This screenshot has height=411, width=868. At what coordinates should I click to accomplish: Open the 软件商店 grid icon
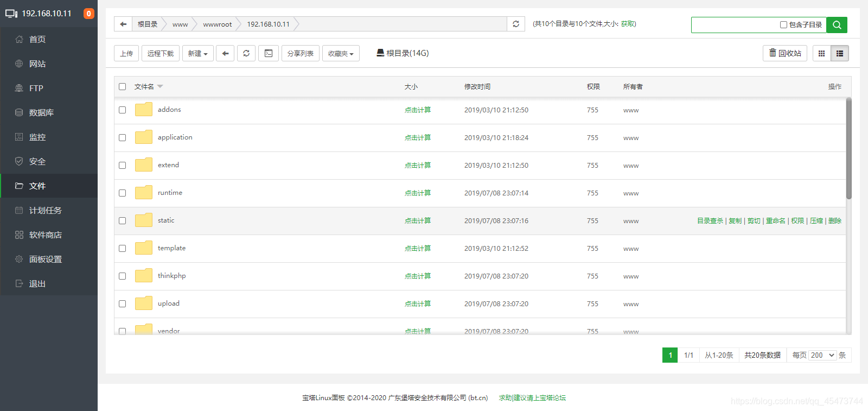[x=19, y=235]
